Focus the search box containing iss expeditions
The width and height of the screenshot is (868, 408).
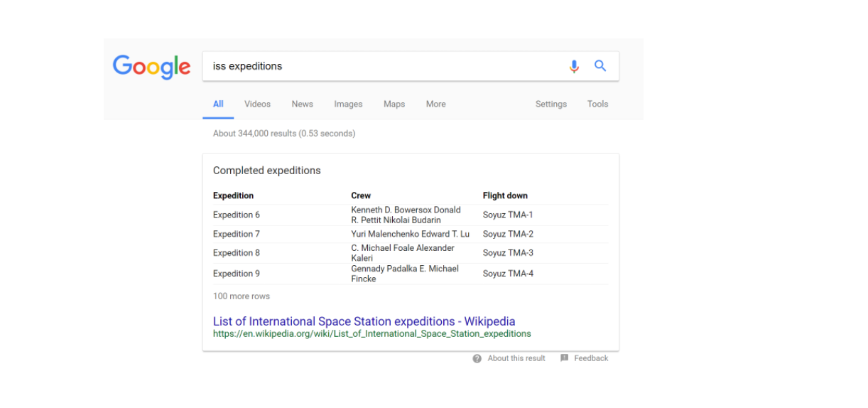point(411,66)
